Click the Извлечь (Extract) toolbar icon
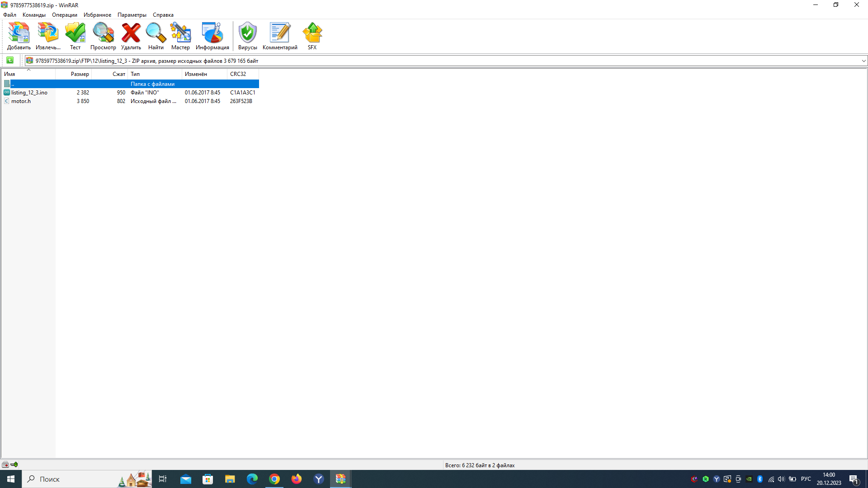Viewport: 868px width, 488px height. (x=48, y=36)
